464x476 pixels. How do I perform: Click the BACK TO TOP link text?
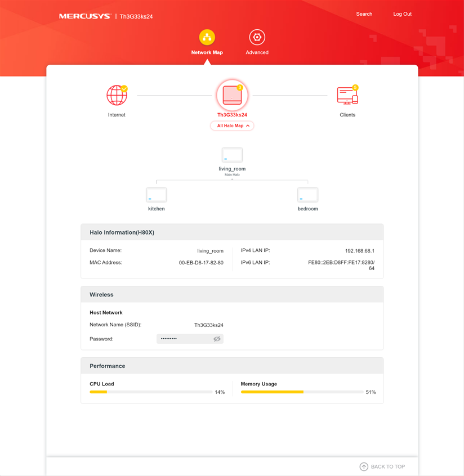388,466
